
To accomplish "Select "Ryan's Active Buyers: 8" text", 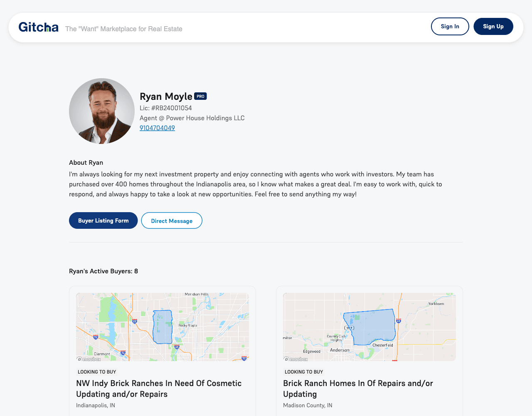I will click(103, 271).
